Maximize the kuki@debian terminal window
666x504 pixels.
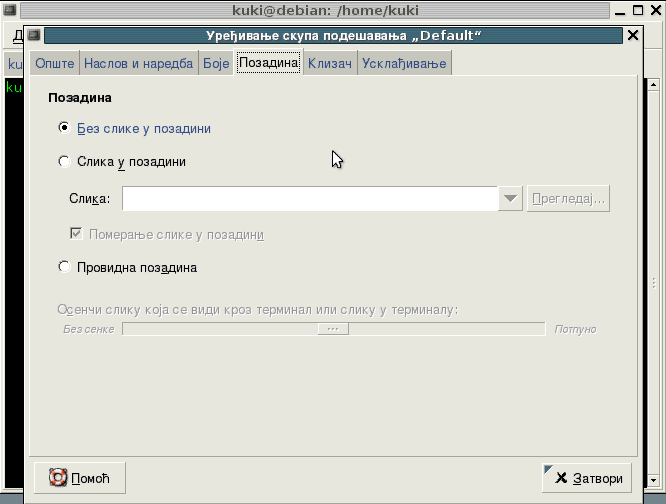coord(638,10)
